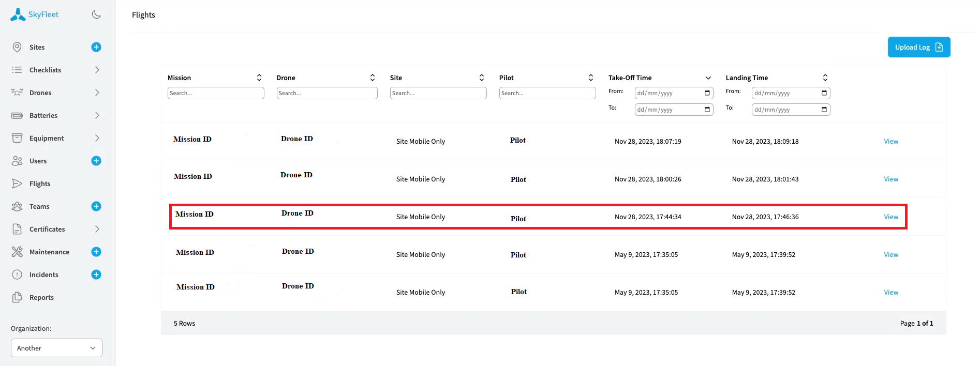Add a new site with plus icon

(x=96, y=47)
